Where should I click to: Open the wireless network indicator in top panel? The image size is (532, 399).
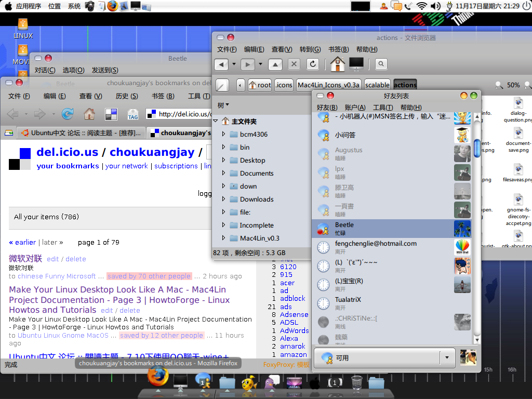click(x=422, y=6)
